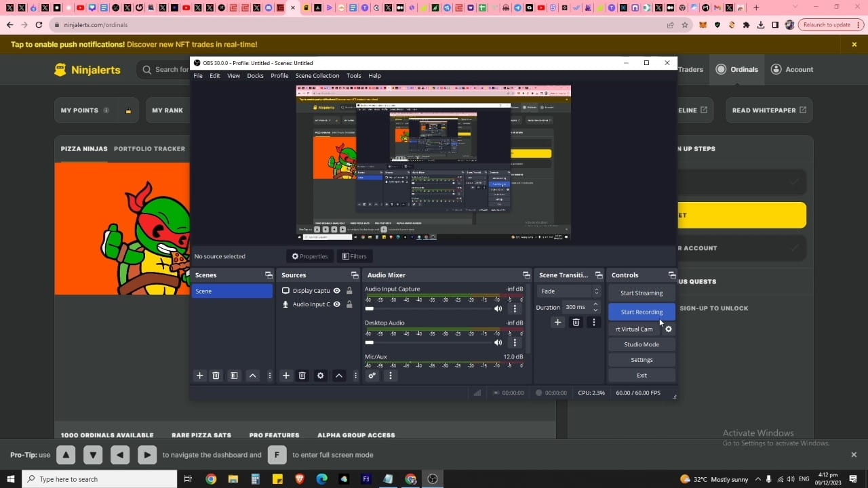Screen dimensions: 868x488
Task: Remove the scene transition with trash icon
Action: [576, 323]
